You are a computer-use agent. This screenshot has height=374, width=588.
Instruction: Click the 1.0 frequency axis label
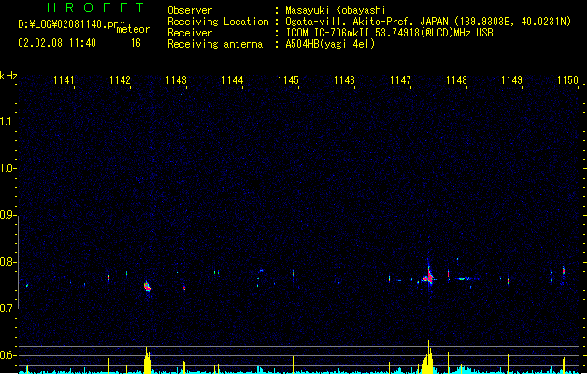click(x=7, y=168)
